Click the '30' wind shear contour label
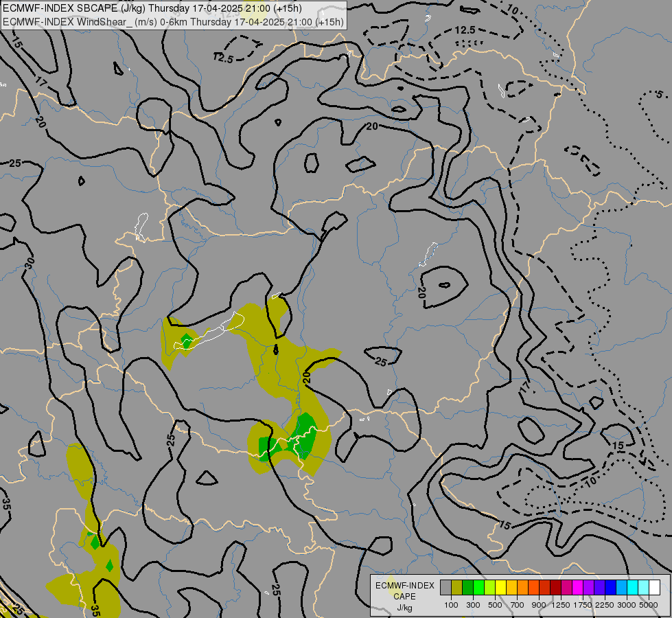 [29, 263]
